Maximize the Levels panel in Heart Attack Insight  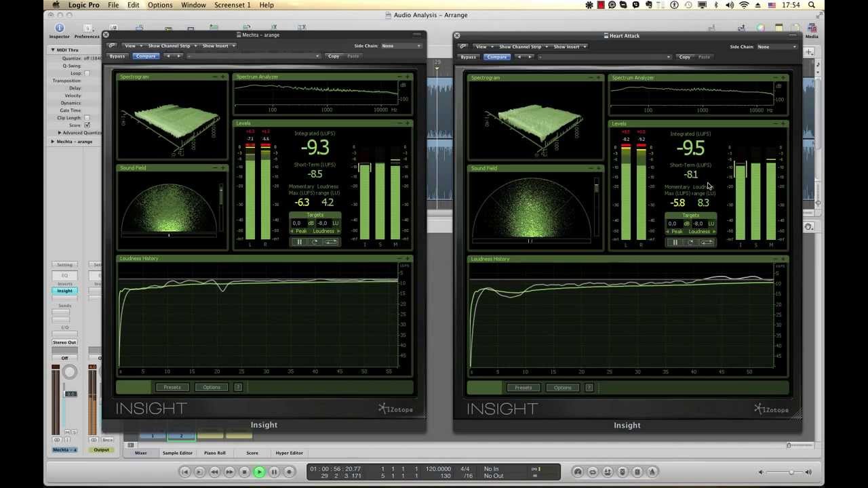click(783, 124)
